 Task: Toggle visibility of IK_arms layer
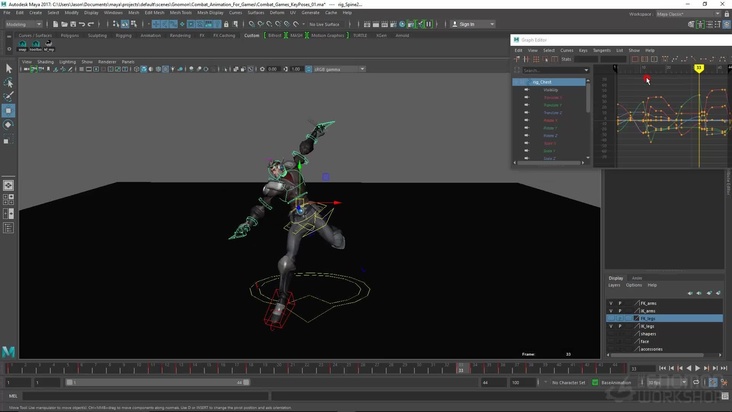coord(611,311)
